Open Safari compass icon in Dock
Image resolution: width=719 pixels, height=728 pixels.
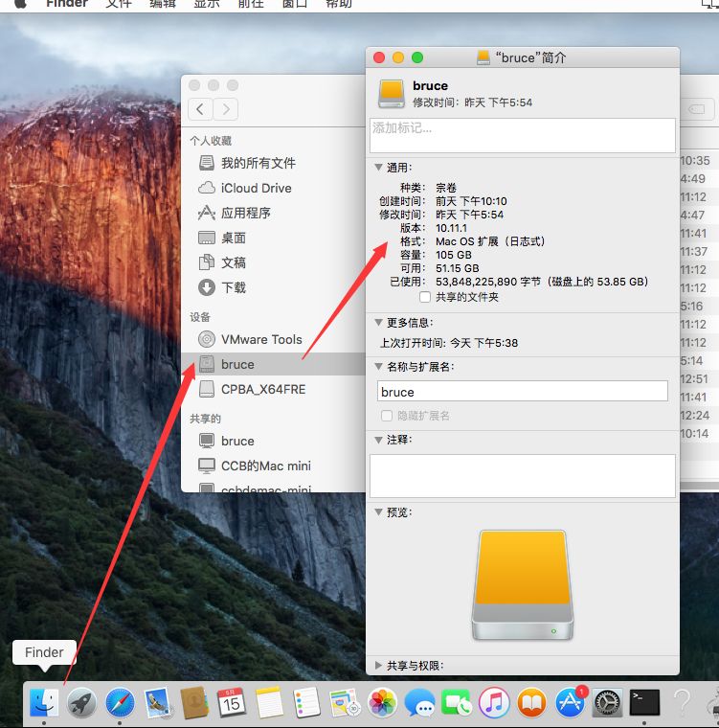point(120,702)
